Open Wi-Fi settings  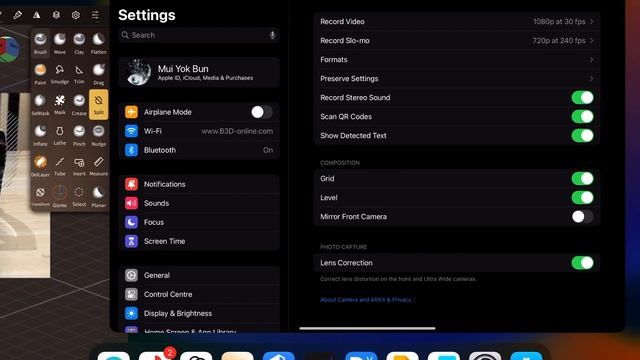pyautogui.click(x=199, y=131)
